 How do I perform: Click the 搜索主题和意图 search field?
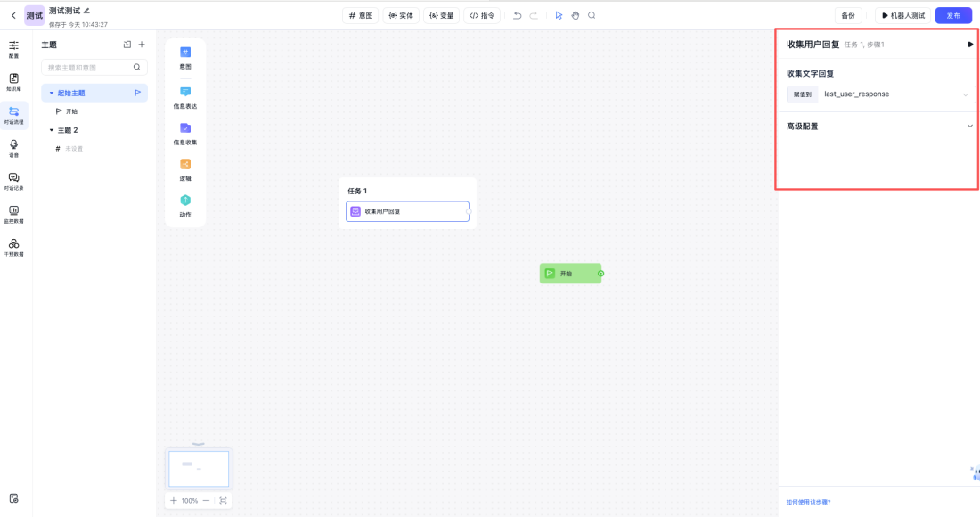click(87, 67)
